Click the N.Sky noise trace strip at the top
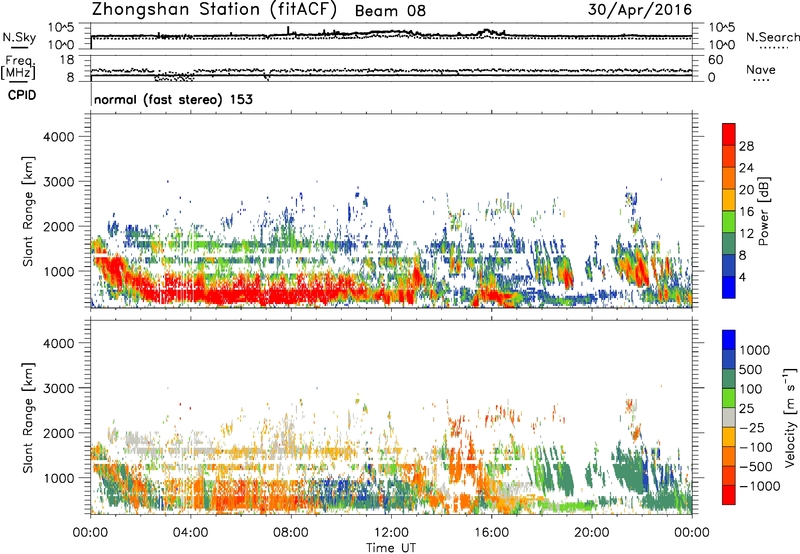The width and height of the screenshot is (800, 554). pos(391,36)
